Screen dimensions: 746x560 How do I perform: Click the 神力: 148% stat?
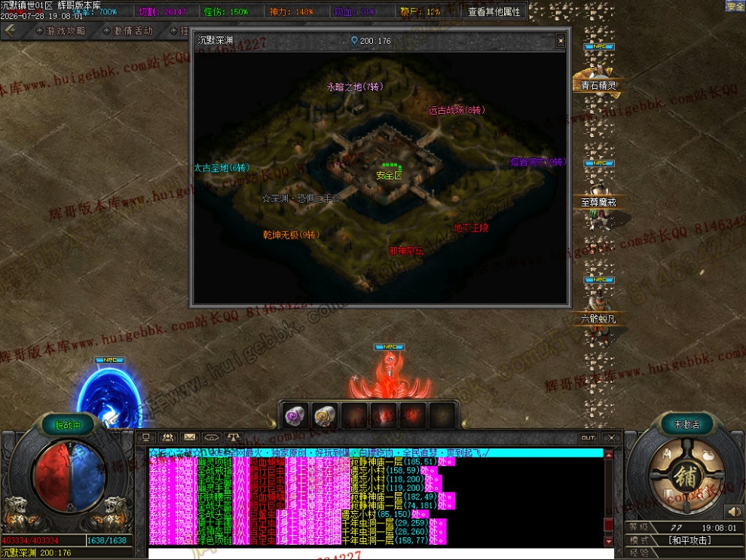[291, 11]
